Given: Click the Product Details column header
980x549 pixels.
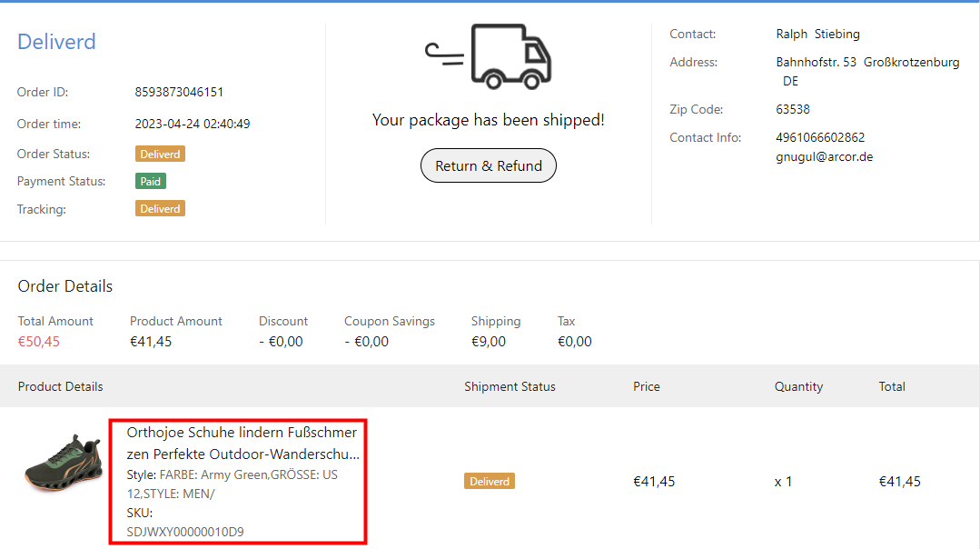Looking at the screenshot, I should (x=60, y=386).
